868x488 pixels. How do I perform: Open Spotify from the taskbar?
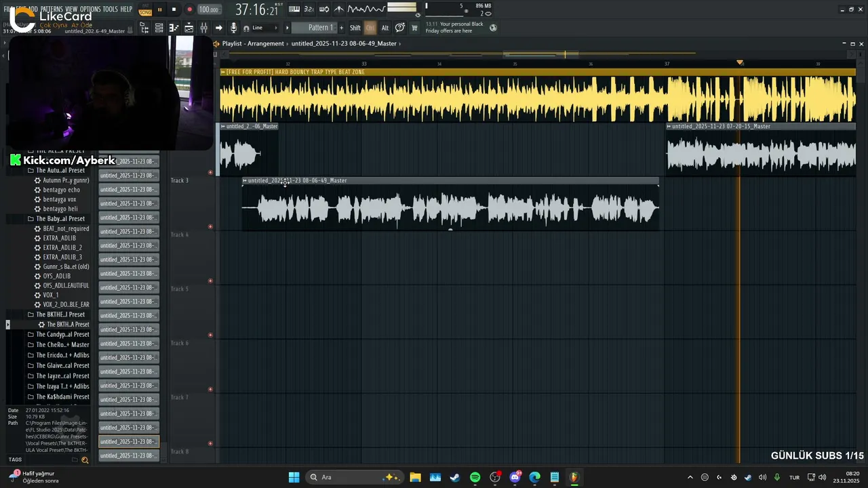pos(475,477)
